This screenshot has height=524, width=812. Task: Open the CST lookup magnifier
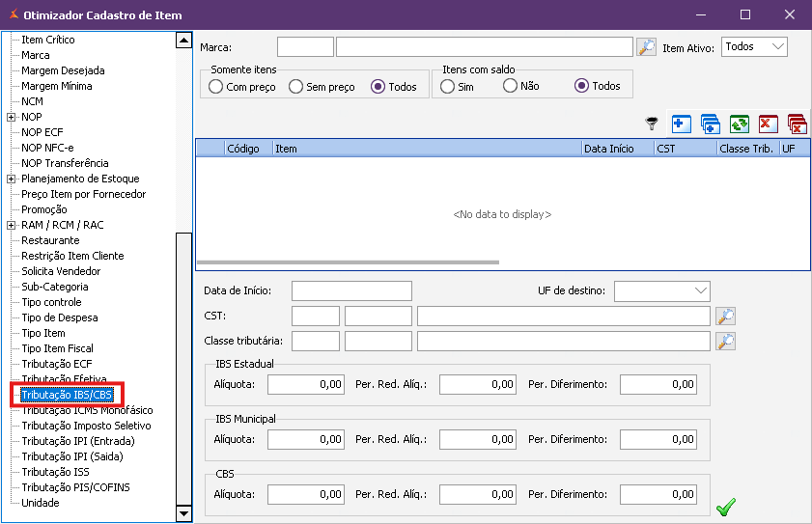[725, 317]
